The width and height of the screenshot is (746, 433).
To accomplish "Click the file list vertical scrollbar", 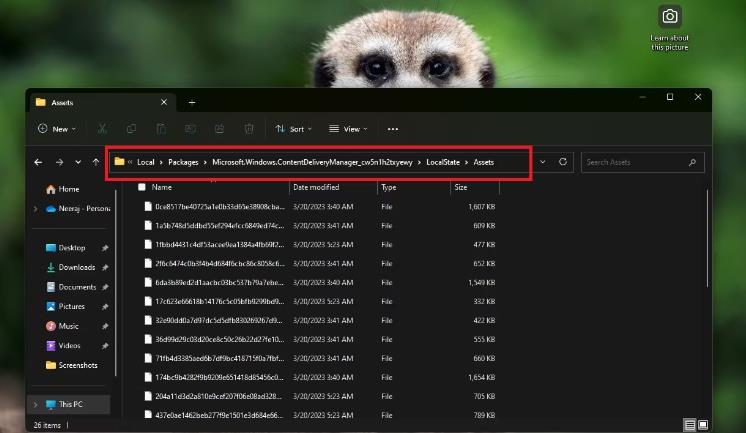I will [x=708, y=238].
